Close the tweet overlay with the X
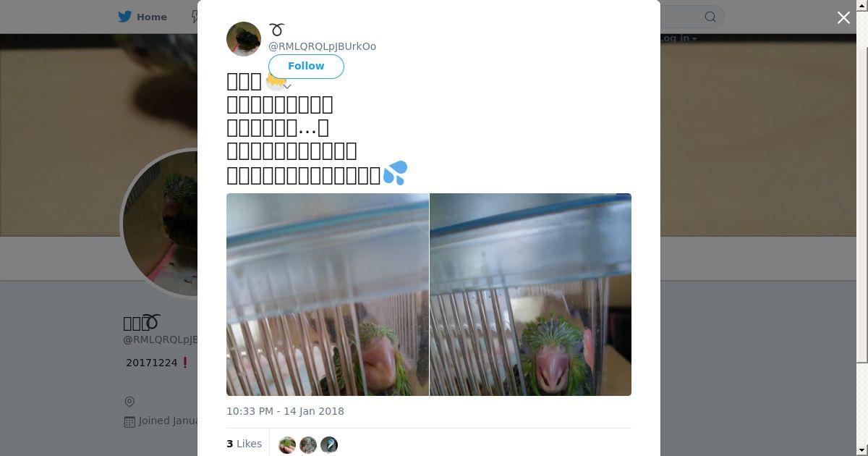Viewport: 868px width, 456px height. point(843,17)
